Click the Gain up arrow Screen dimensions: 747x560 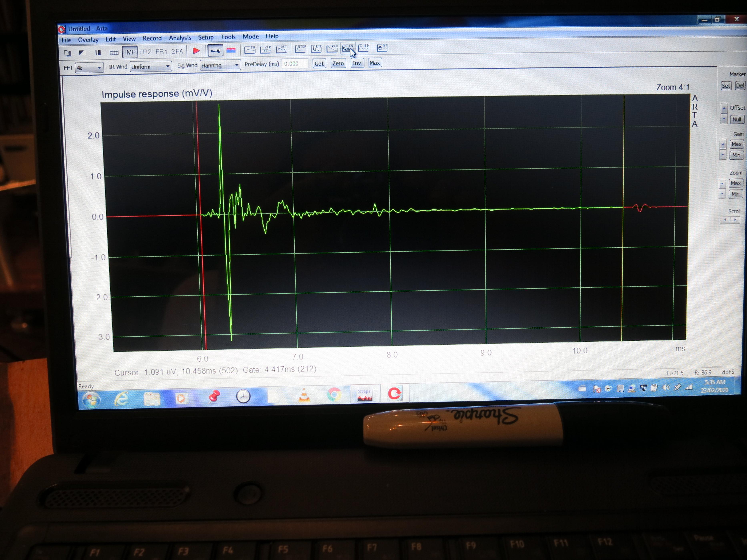click(723, 144)
